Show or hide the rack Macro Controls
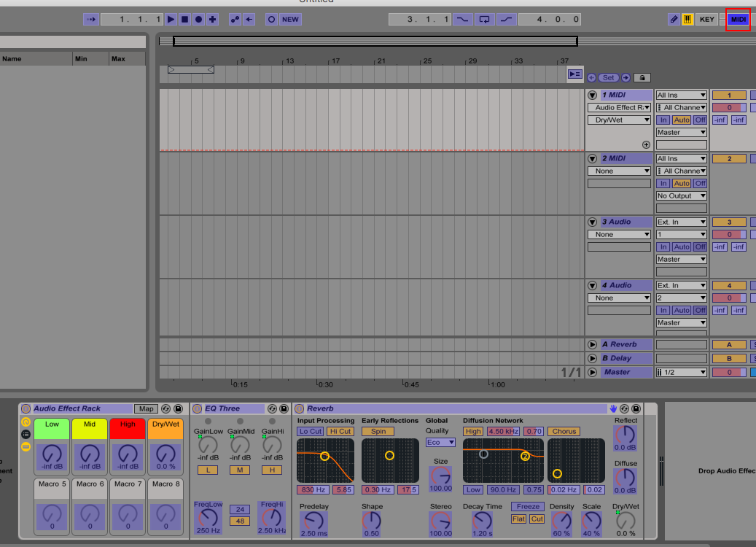 (x=26, y=422)
